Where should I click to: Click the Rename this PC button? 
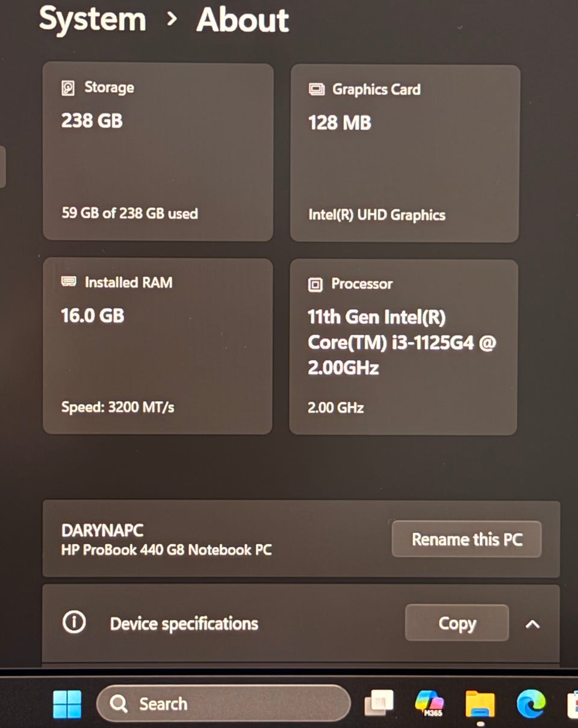(x=467, y=539)
